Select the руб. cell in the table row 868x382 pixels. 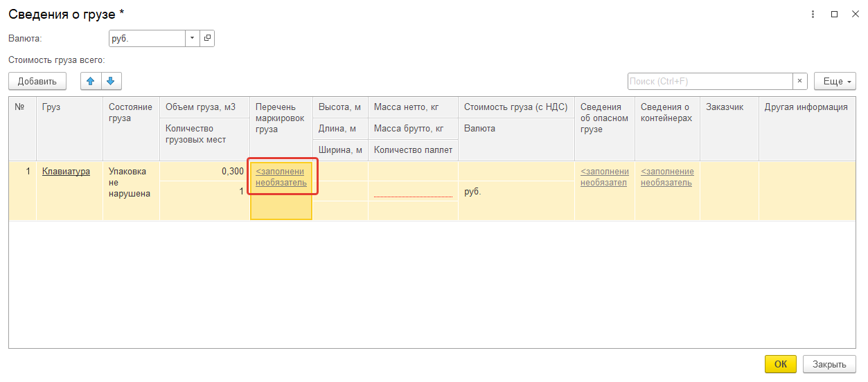(x=516, y=192)
